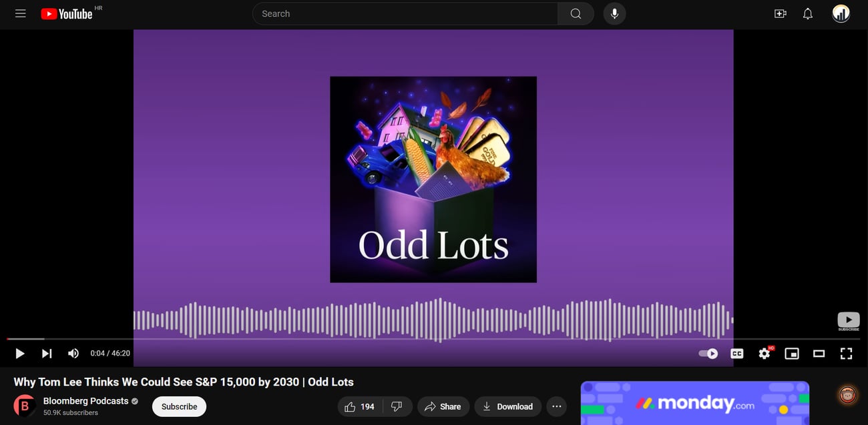Viewport: 868px width, 425px height.
Task: Open the hamburger guide menu
Action: point(21,13)
